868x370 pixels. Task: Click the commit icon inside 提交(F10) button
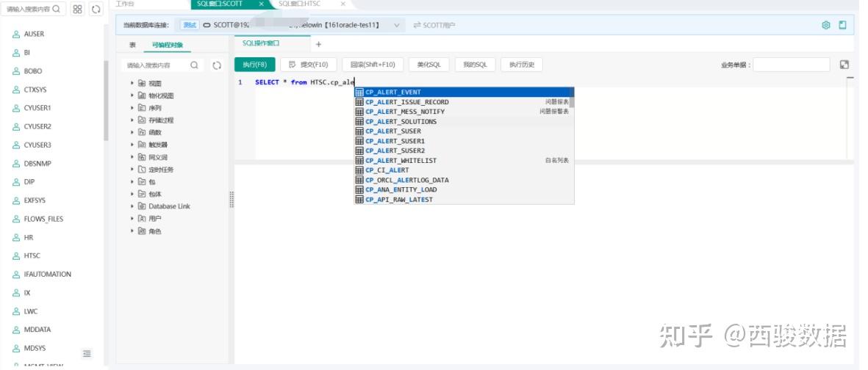point(293,65)
